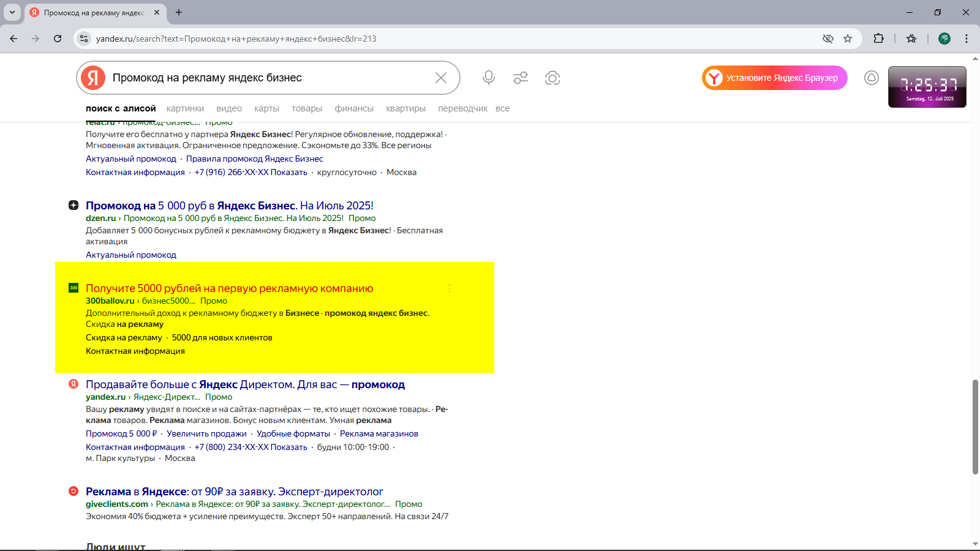Open options dots for 300ballov result

tap(450, 288)
